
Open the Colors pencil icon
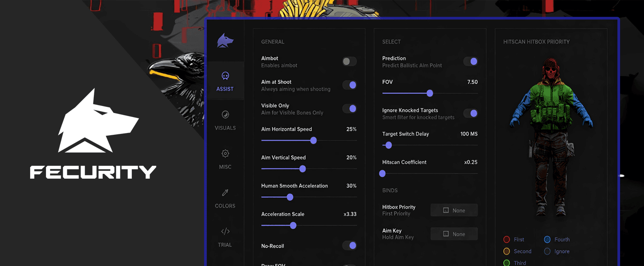click(x=225, y=192)
